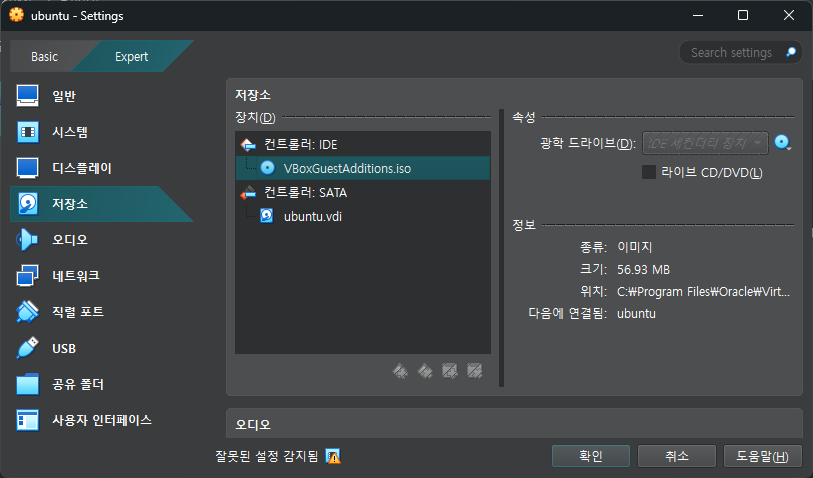The width and height of the screenshot is (813, 478).
Task: Click the SATA controller icon
Action: coord(248,192)
